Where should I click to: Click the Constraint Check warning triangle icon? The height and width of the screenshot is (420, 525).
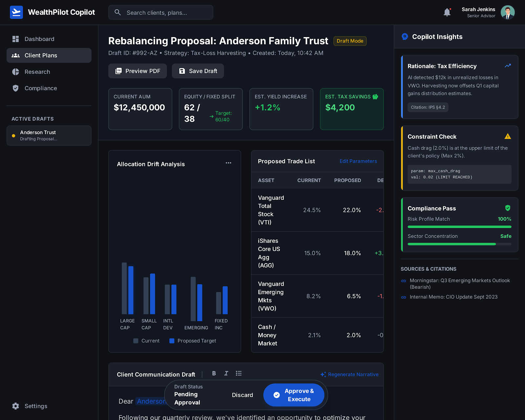tap(508, 136)
